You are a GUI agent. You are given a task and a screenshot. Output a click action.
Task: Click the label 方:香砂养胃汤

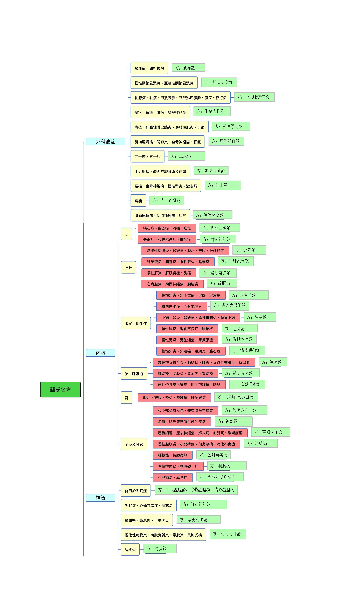click(x=239, y=339)
